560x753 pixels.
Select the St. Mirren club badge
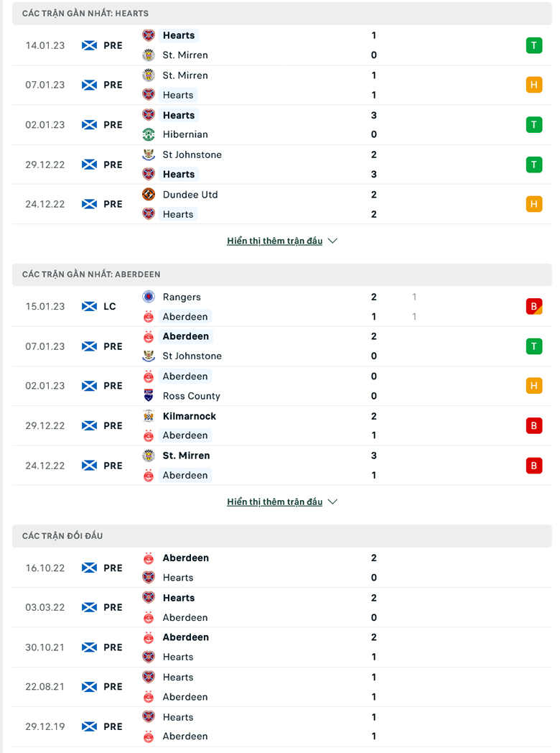click(x=149, y=55)
